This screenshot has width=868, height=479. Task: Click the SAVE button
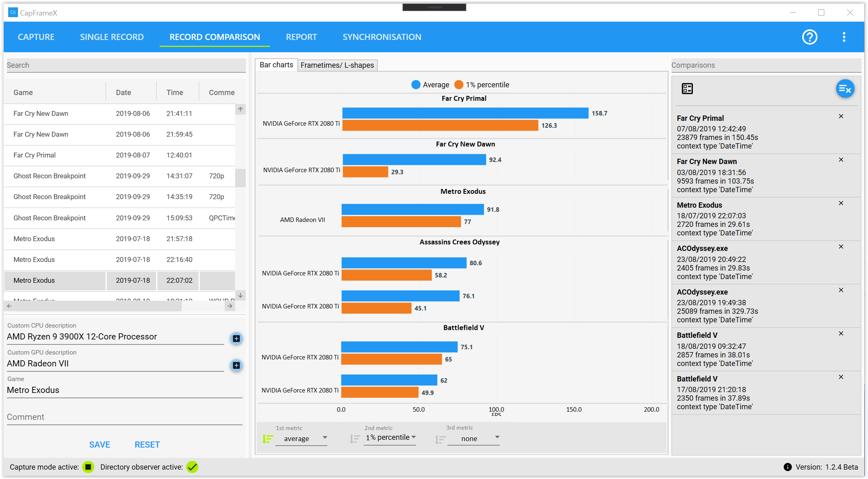100,445
